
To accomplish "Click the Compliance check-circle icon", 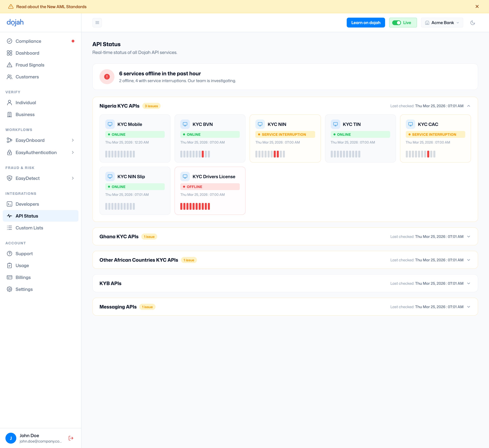I will [x=10, y=41].
